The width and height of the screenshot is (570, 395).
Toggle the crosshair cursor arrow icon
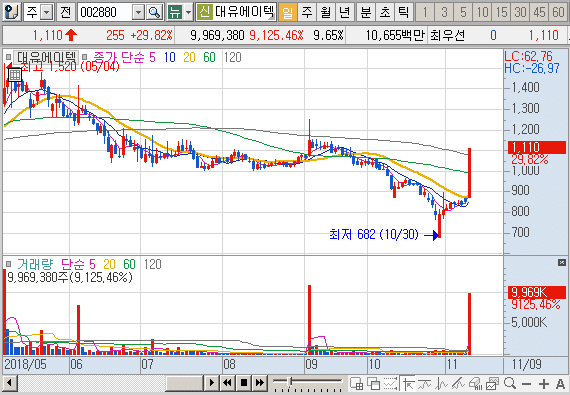pyautogui.click(x=408, y=383)
